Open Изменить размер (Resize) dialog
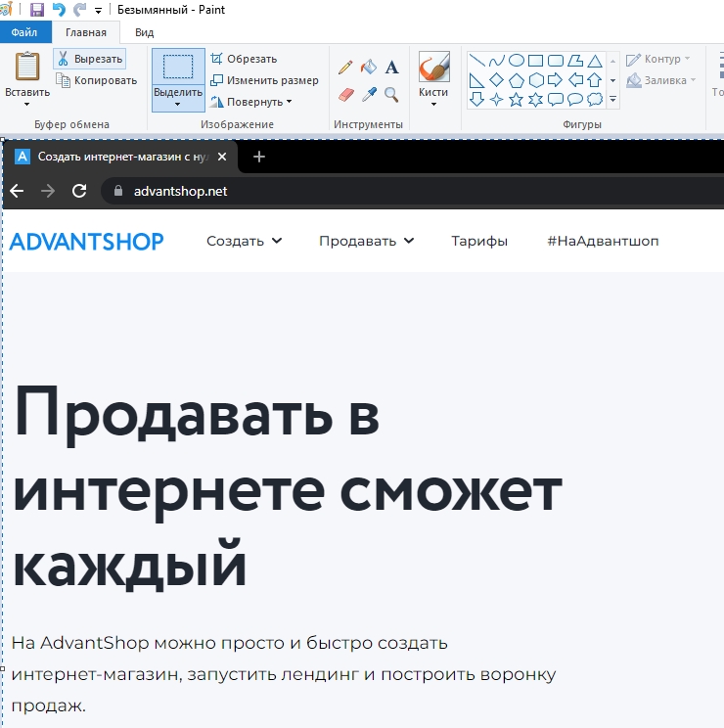Image resolution: width=724 pixels, height=728 pixels. [x=263, y=80]
